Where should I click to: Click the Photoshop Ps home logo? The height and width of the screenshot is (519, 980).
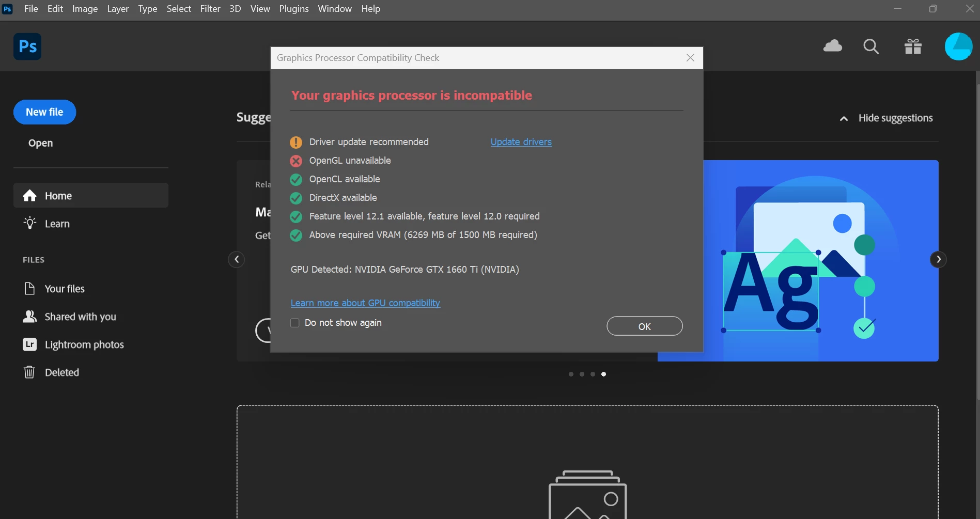point(27,46)
